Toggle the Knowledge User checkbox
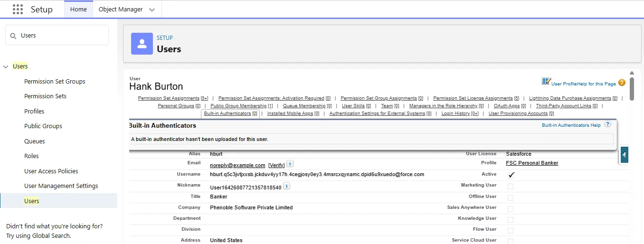 [511, 219]
